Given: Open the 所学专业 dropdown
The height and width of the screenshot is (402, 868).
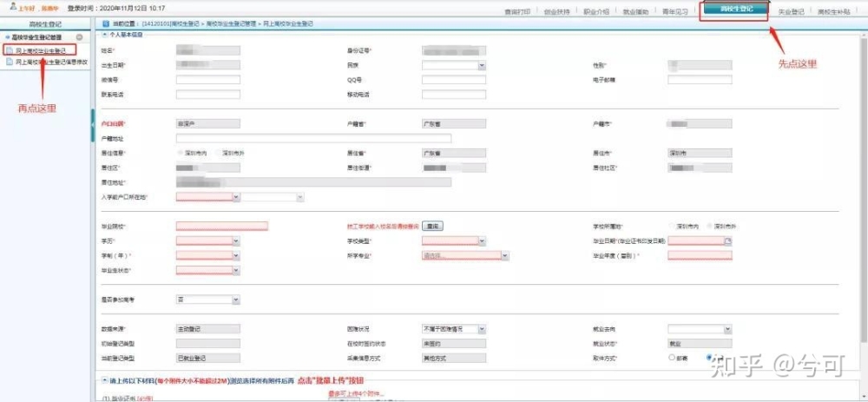Looking at the screenshot, I should point(505,255).
